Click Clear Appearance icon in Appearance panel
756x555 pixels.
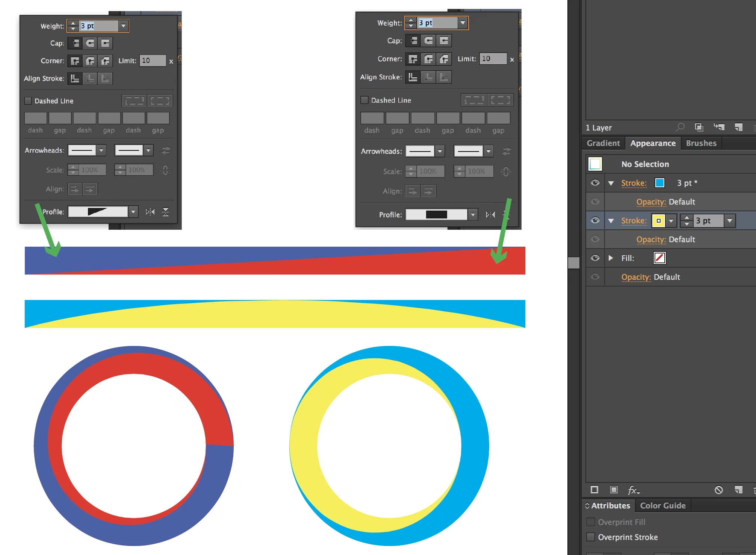pyautogui.click(x=718, y=490)
